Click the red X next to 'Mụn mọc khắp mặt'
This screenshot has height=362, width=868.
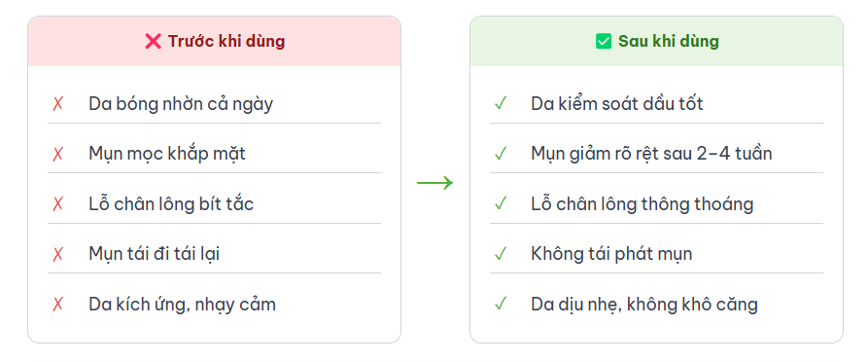click(x=58, y=154)
